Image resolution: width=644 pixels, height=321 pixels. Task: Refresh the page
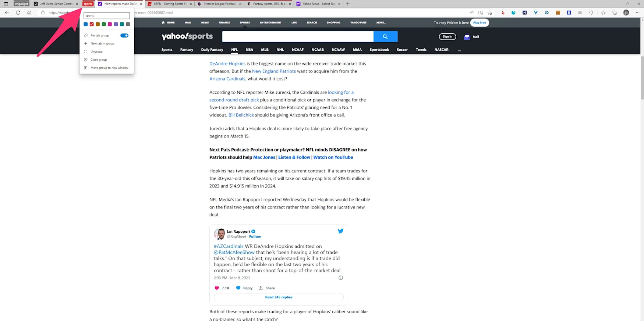[18, 13]
